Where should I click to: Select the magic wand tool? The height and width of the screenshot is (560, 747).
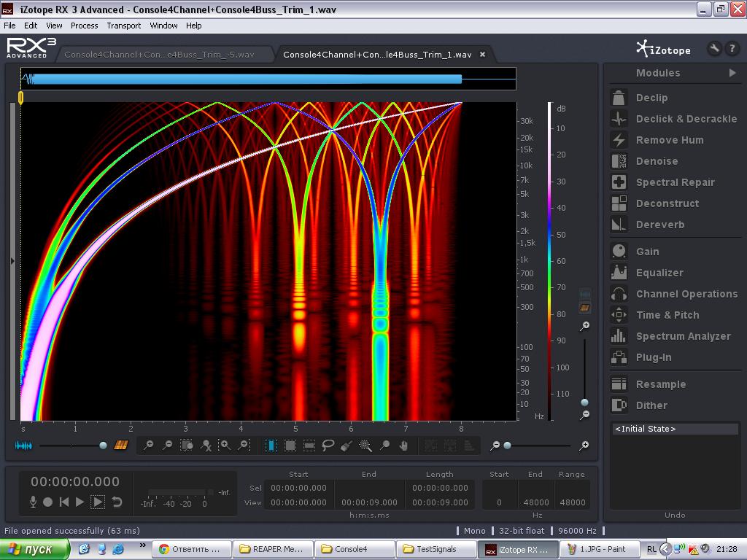click(365, 445)
